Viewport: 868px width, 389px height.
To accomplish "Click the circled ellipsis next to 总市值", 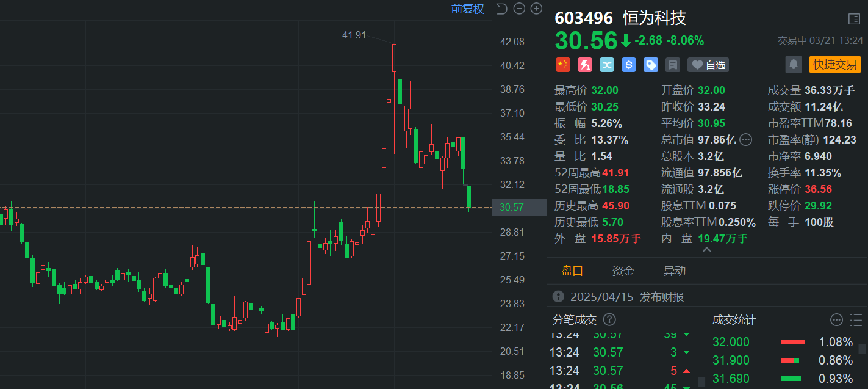I will coord(746,140).
